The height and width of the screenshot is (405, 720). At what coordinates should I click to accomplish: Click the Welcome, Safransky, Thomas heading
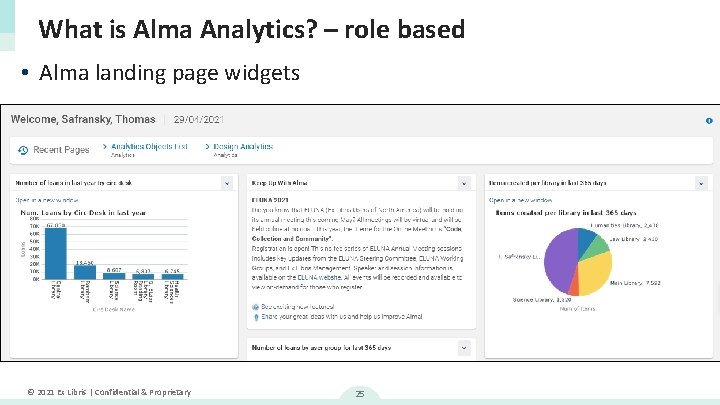(x=83, y=119)
